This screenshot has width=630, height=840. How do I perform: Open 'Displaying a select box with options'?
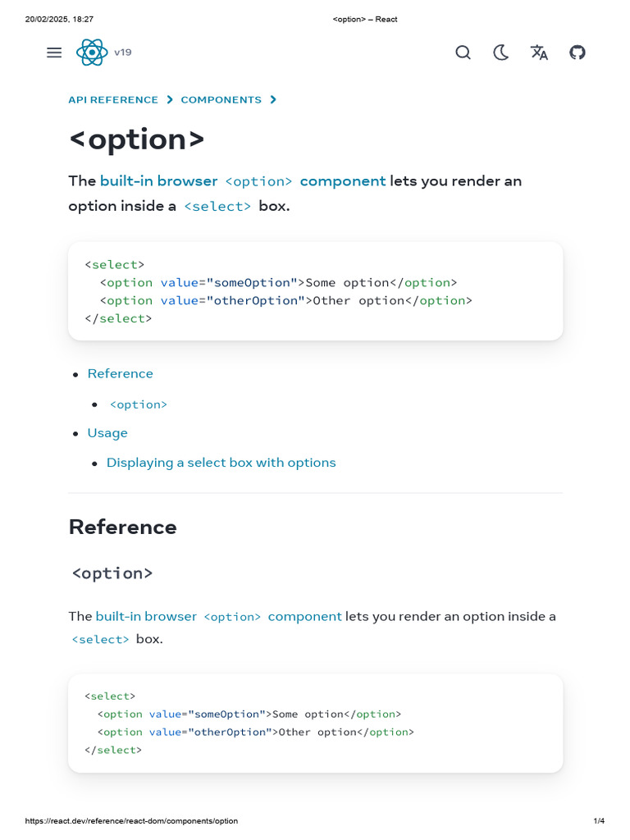pos(221,463)
